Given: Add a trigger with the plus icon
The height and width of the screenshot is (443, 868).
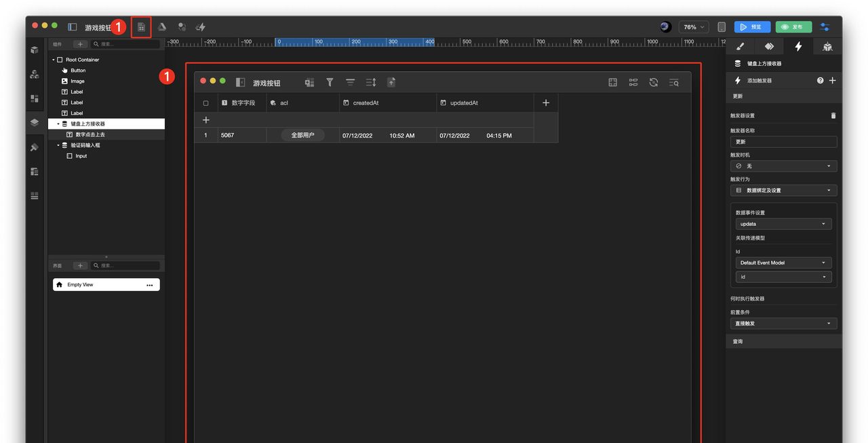Looking at the screenshot, I should pos(833,80).
